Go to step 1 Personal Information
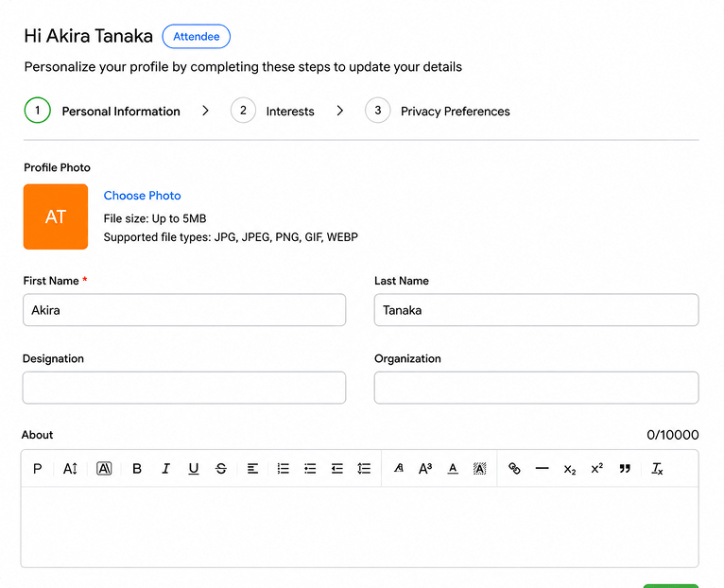This screenshot has width=724, height=588. click(102, 111)
